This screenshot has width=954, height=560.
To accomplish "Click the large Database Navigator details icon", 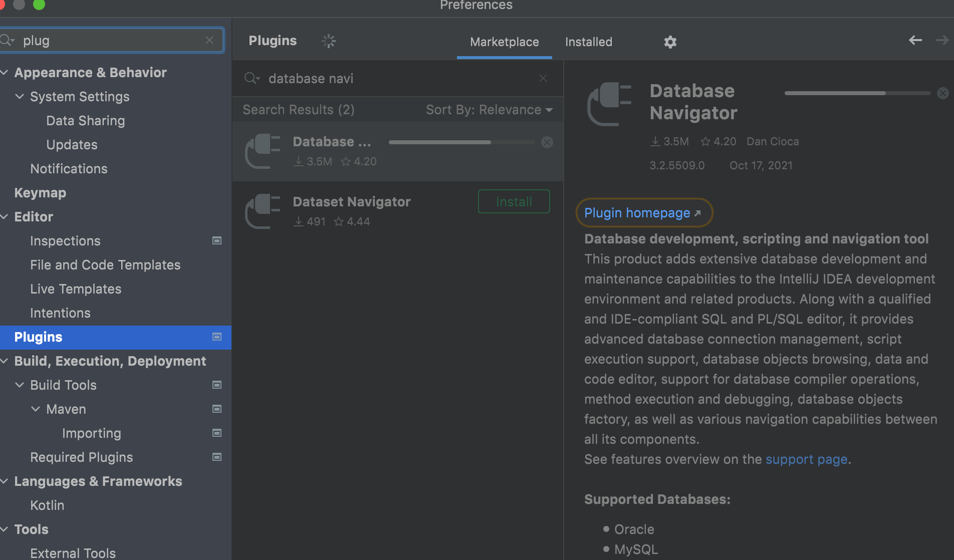I will click(x=609, y=104).
